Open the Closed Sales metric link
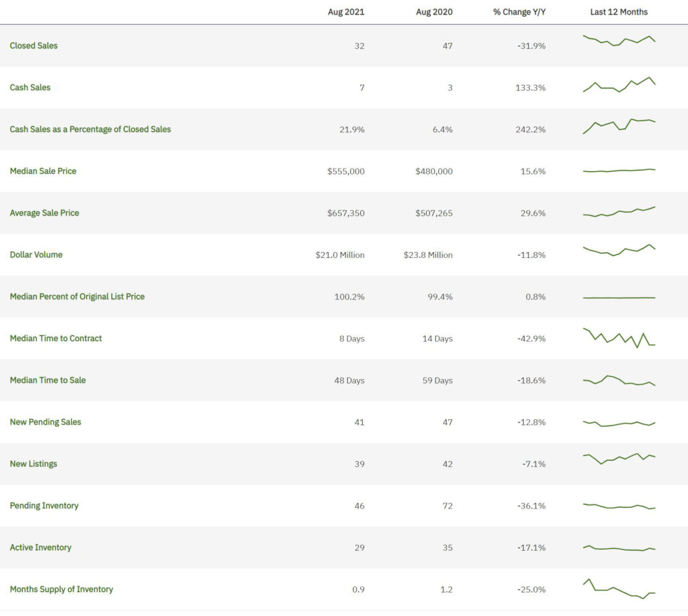 pyautogui.click(x=34, y=46)
